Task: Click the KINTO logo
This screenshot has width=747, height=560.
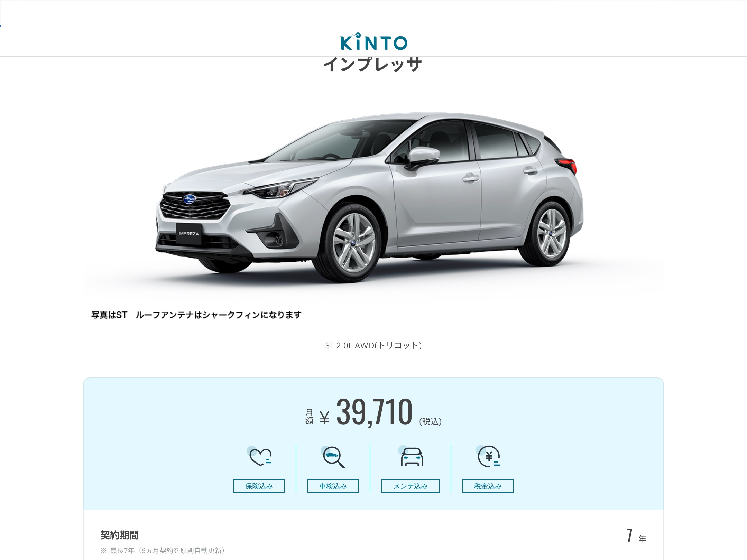Action: click(x=373, y=42)
